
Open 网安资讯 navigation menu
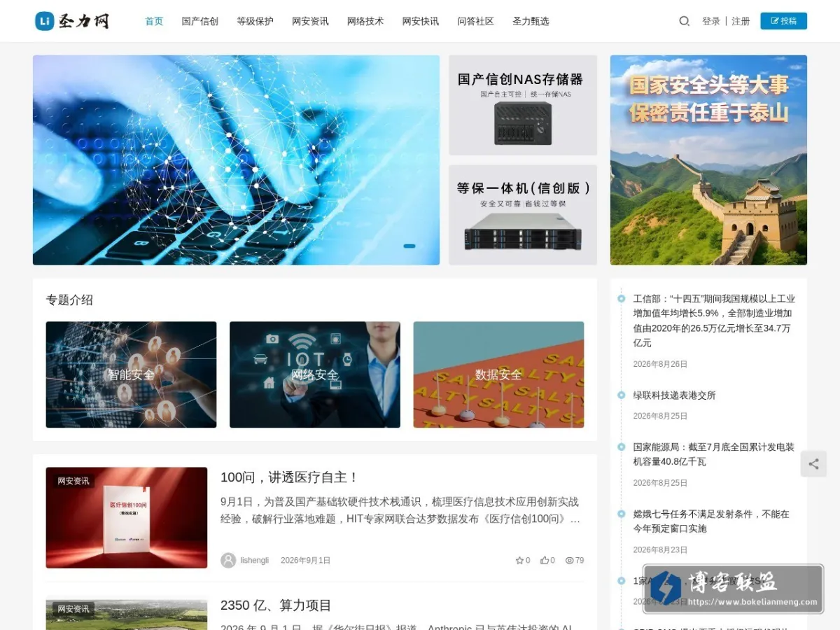tap(310, 21)
